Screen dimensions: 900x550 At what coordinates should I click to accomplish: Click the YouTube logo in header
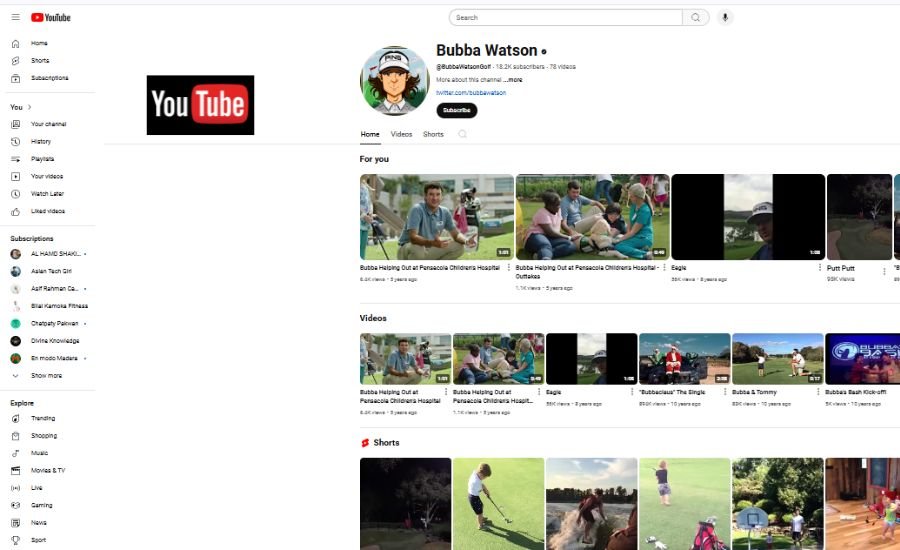pyautogui.click(x=51, y=17)
